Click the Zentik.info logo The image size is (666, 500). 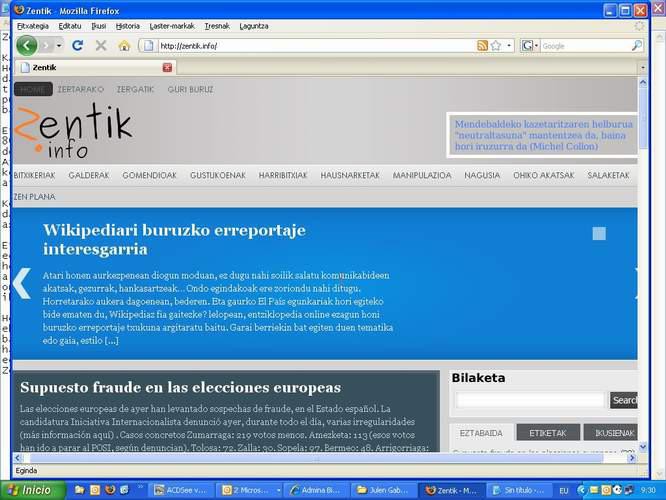(x=73, y=130)
